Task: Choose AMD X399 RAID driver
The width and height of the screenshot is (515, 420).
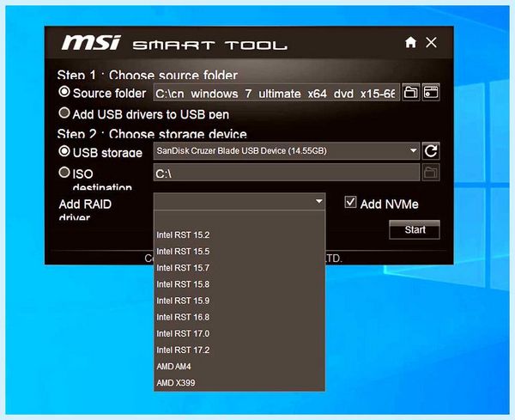Action: click(239, 383)
